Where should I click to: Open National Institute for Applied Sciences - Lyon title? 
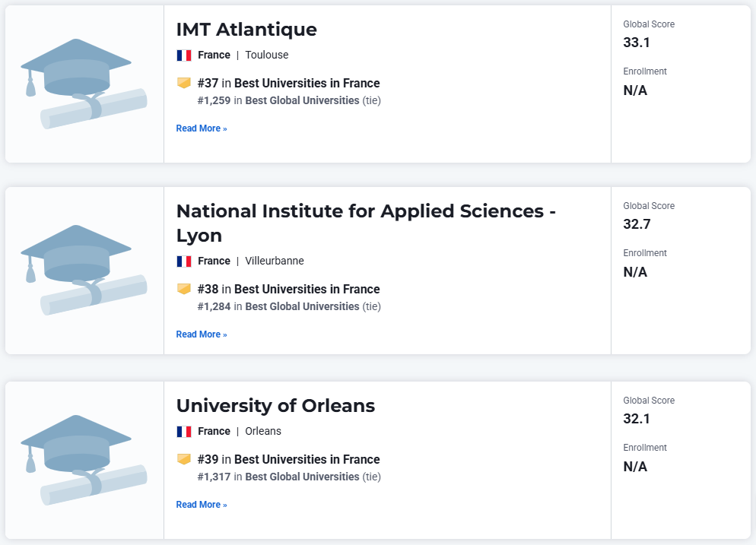coord(366,223)
